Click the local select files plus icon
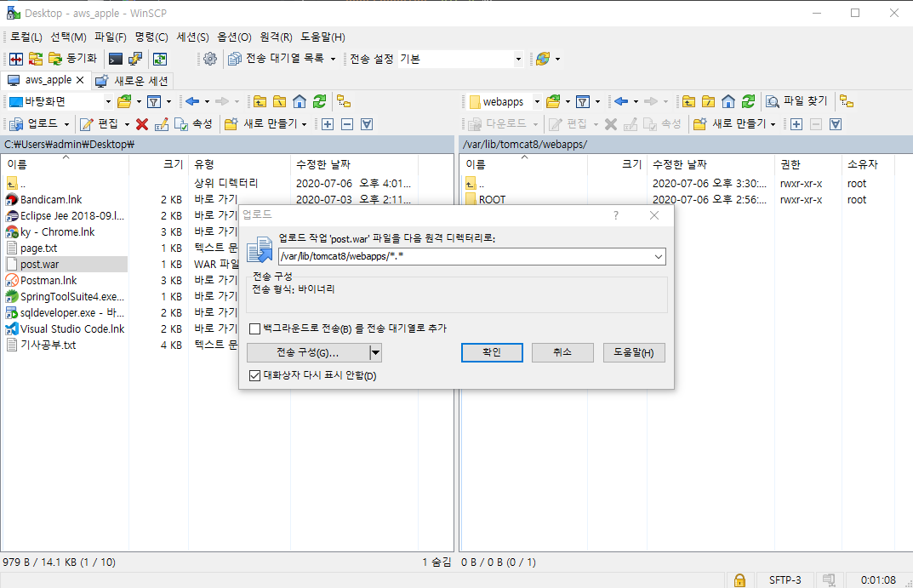The height and width of the screenshot is (588, 913). 328,124
